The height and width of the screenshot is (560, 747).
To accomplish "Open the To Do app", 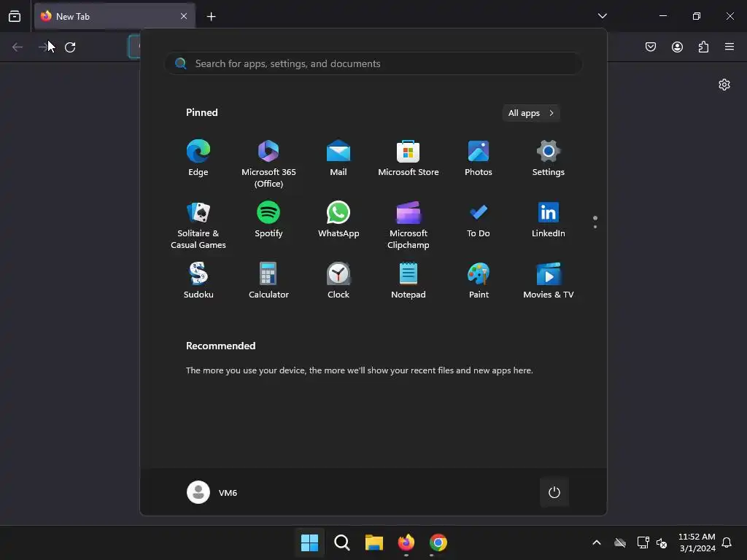I will point(479,219).
